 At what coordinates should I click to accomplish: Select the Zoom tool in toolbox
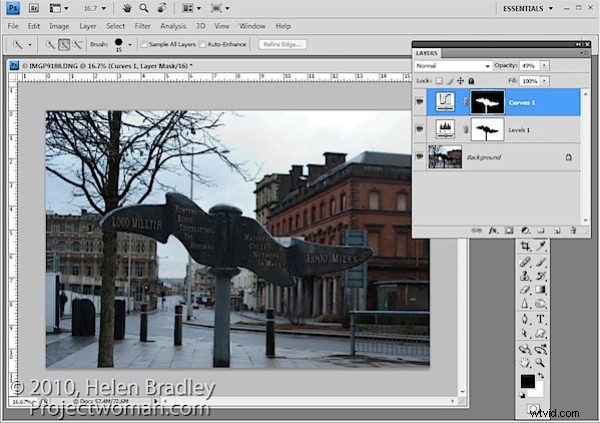click(540, 363)
